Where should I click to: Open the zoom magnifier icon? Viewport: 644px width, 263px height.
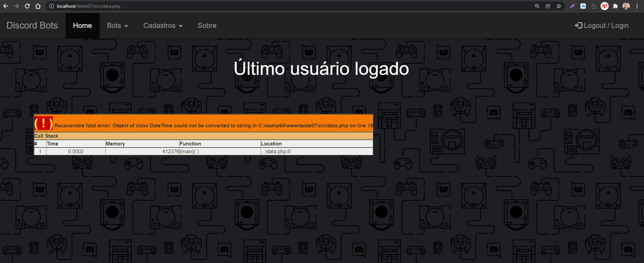[x=537, y=6]
